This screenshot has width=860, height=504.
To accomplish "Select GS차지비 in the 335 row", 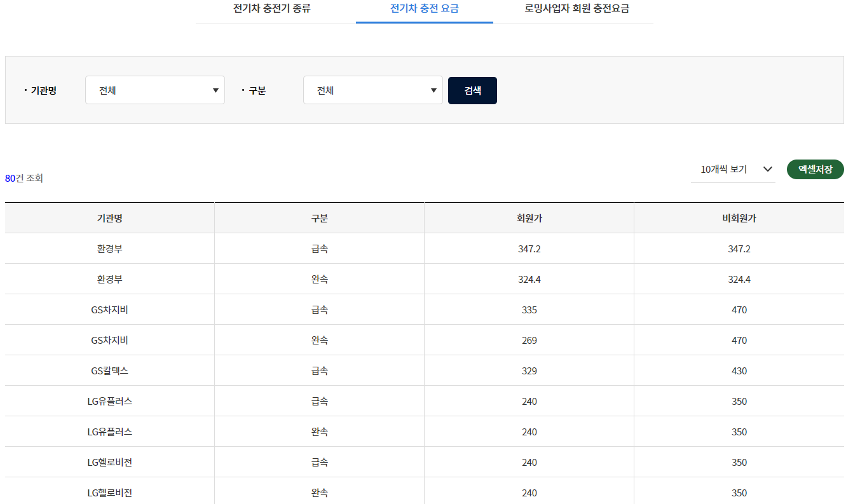I will tap(110, 310).
